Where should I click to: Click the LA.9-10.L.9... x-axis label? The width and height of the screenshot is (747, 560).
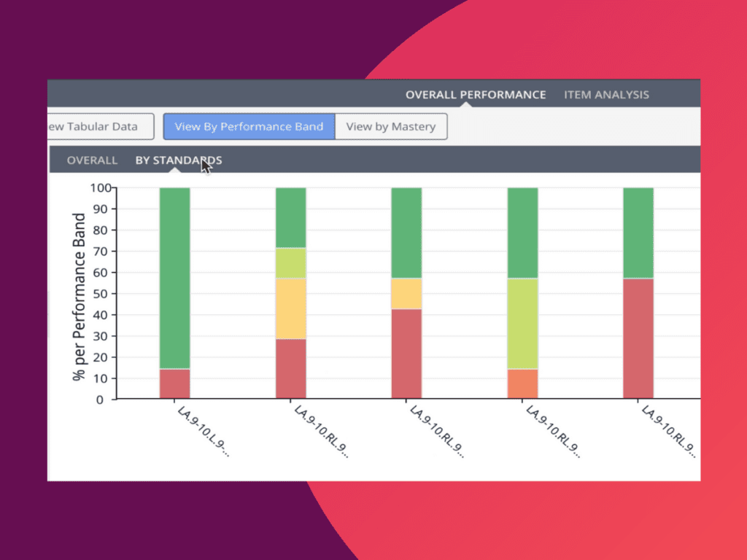pyautogui.click(x=203, y=431)
